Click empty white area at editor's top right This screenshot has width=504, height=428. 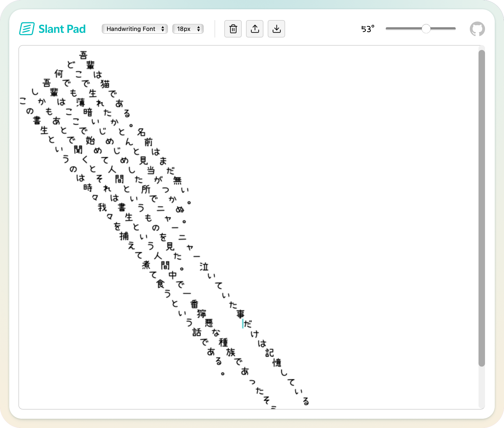pyautogui.click(x=407, y=81)
